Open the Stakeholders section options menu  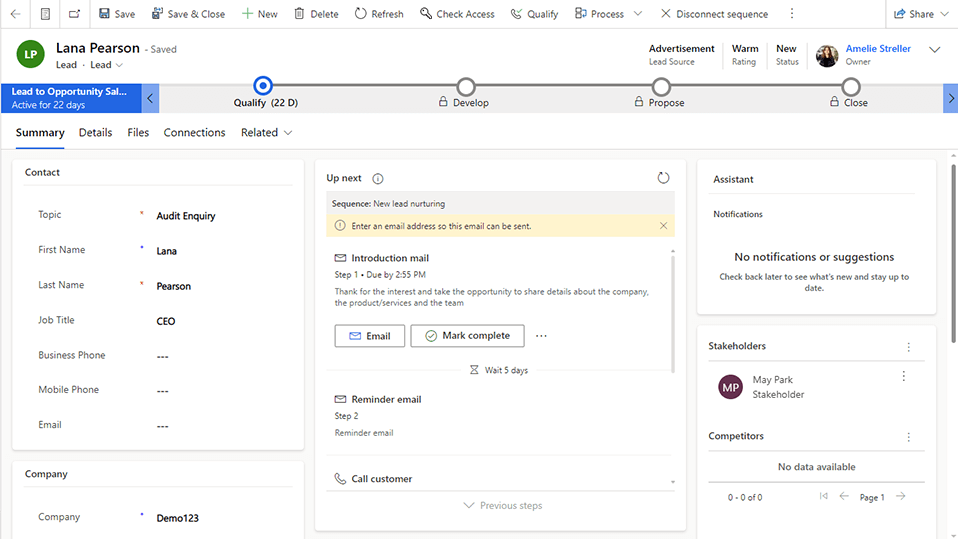[x=908, y=347]
